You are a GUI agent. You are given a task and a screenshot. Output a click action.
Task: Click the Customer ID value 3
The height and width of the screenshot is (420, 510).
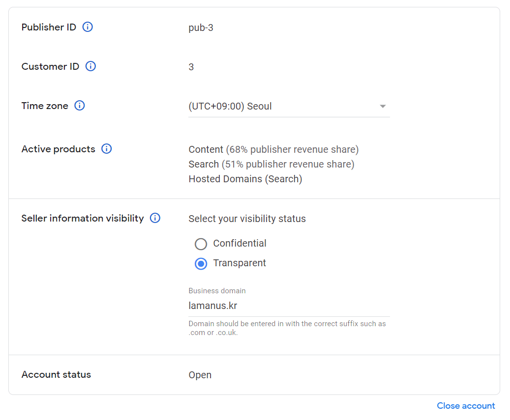pyautogui.click(x=191, y=67)
